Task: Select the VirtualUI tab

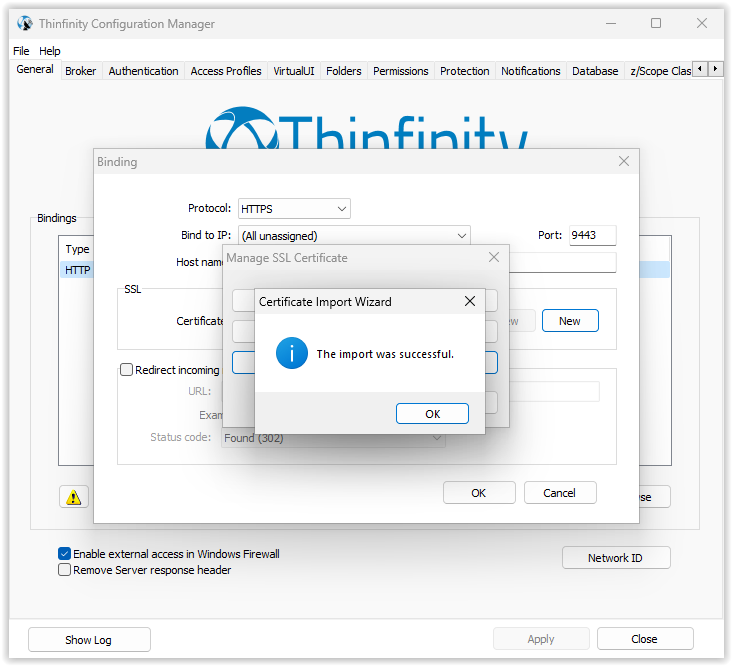Action: (294, 71)
